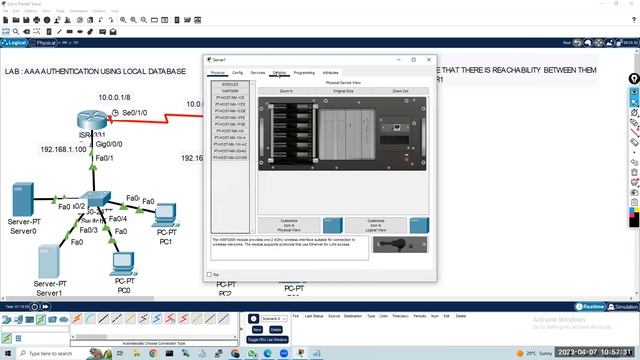Click the Save icon in main toolbar
Image resolution: width=640 pixels, height=360 pixels.
pos(26,20)
